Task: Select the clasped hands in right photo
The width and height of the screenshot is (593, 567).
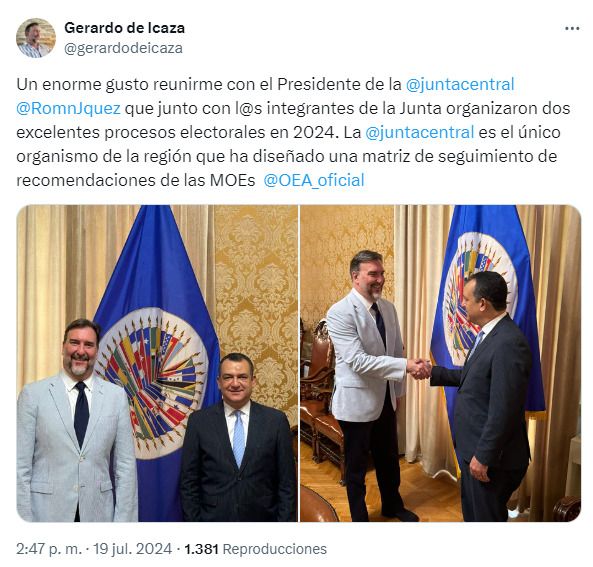Action: point(419,368)
